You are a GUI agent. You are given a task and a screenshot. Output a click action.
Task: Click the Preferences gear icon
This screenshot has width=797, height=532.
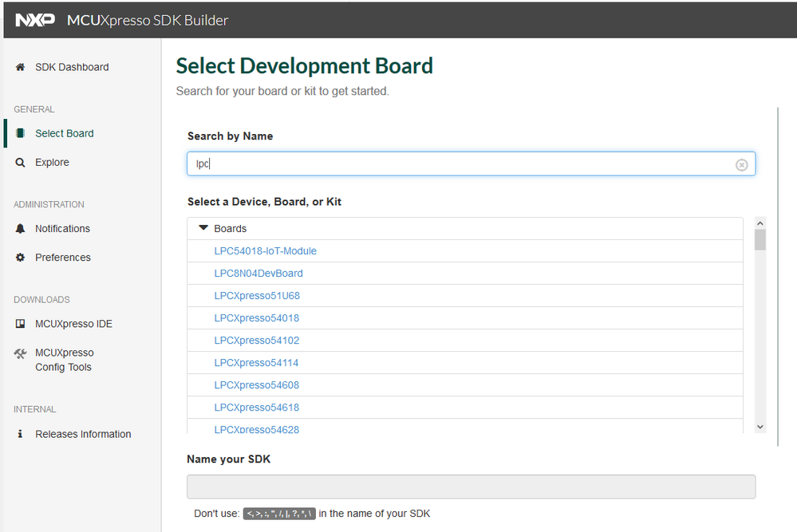20,258
